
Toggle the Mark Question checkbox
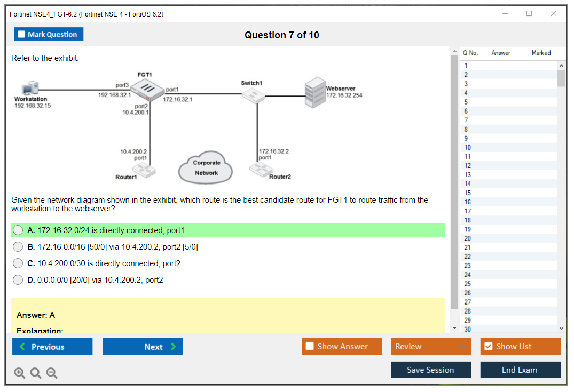click(22, 34)
